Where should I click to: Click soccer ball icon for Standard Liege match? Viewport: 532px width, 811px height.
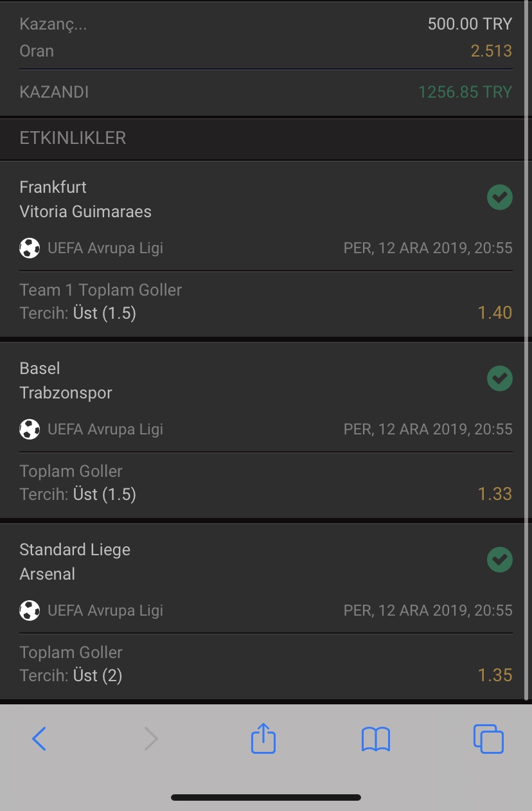(x=30, y=610)
